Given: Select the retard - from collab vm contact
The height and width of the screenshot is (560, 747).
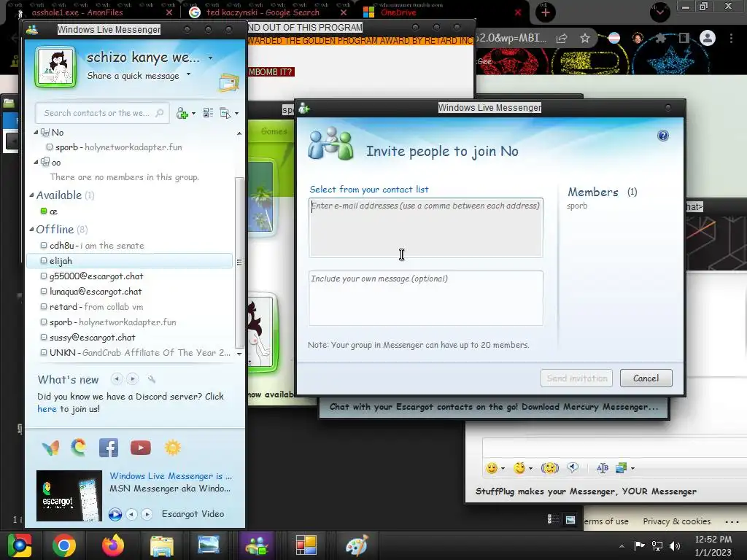Looking at the screenshot, I should coord(91,307).
